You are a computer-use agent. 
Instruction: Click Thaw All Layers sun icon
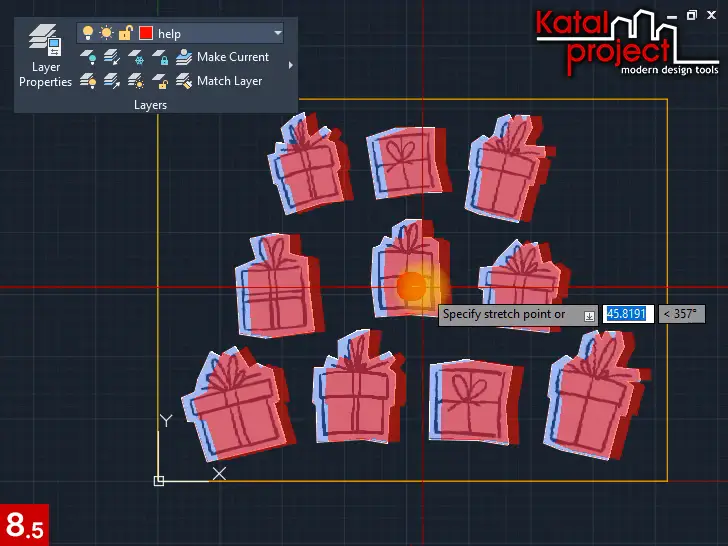coord(136,81)
